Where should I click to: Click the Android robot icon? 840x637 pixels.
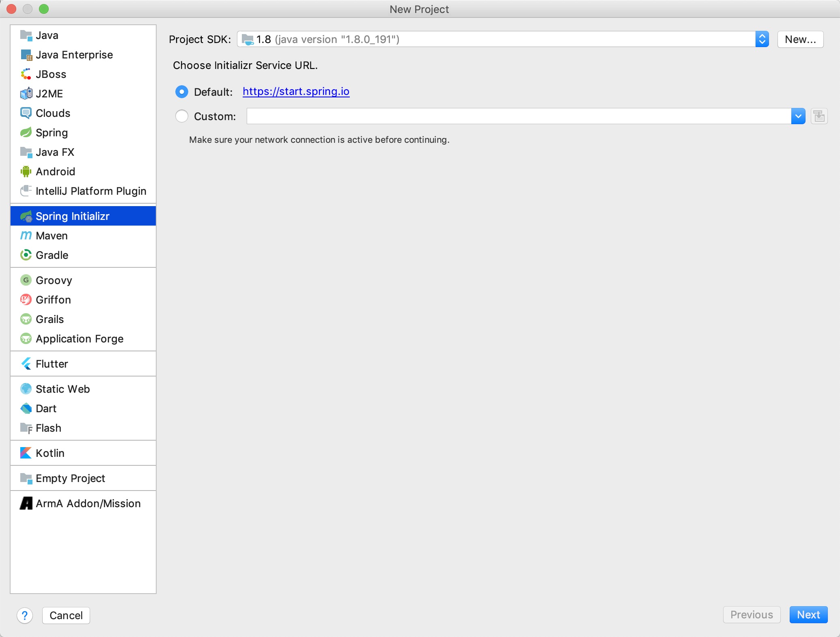[x=26, y=172]
